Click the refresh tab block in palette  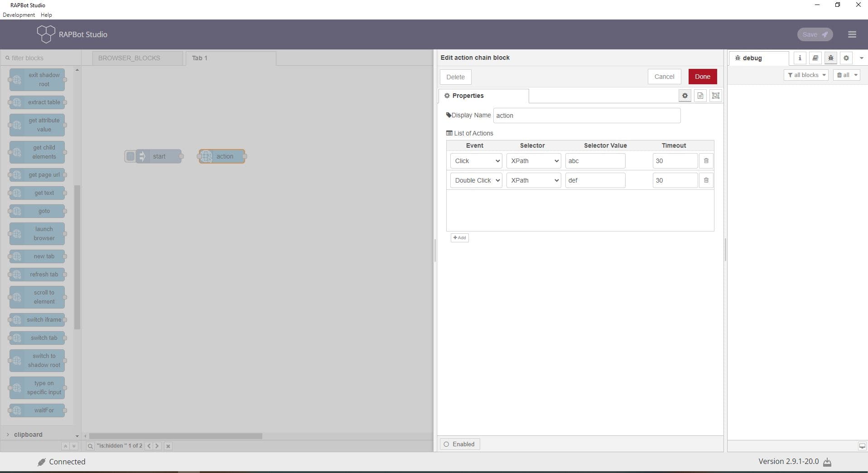(x=37, y=275)
